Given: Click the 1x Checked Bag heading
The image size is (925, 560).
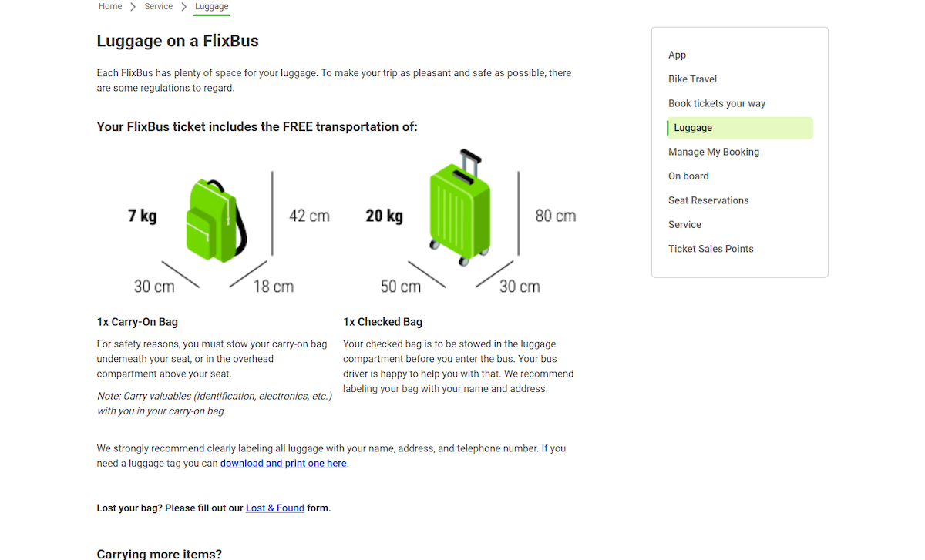Looking at the screenshot, I should 382,322.
